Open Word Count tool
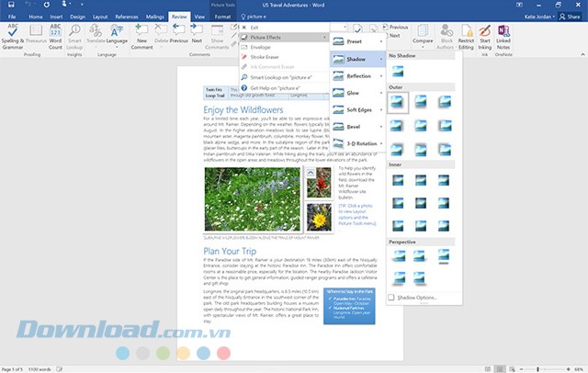Image resolution: width=588 pixels, height=373 pixels. coord(55,37)
